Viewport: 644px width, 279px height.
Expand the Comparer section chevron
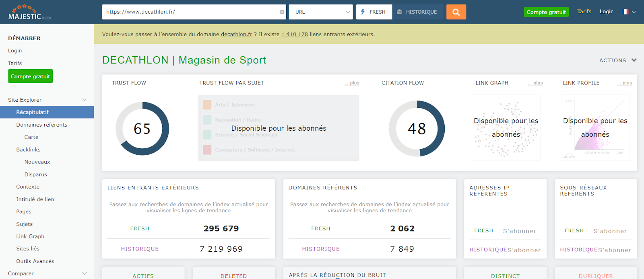click(85, 273)
